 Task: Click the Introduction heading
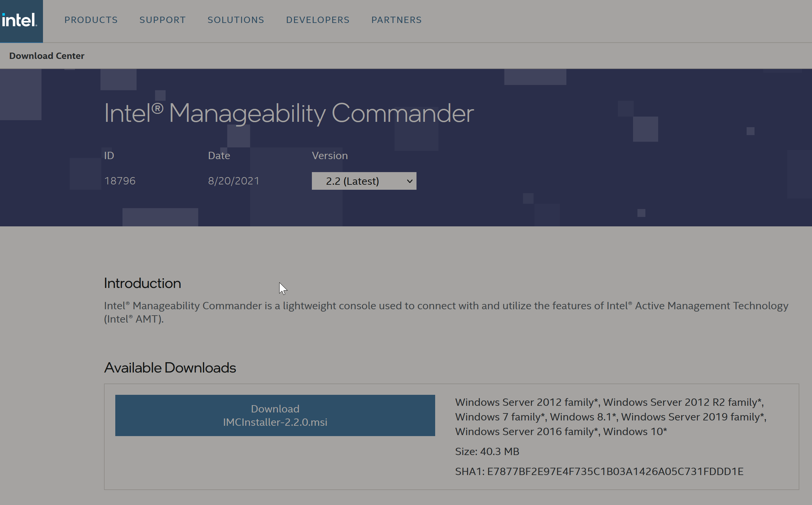tap(142, 283)
